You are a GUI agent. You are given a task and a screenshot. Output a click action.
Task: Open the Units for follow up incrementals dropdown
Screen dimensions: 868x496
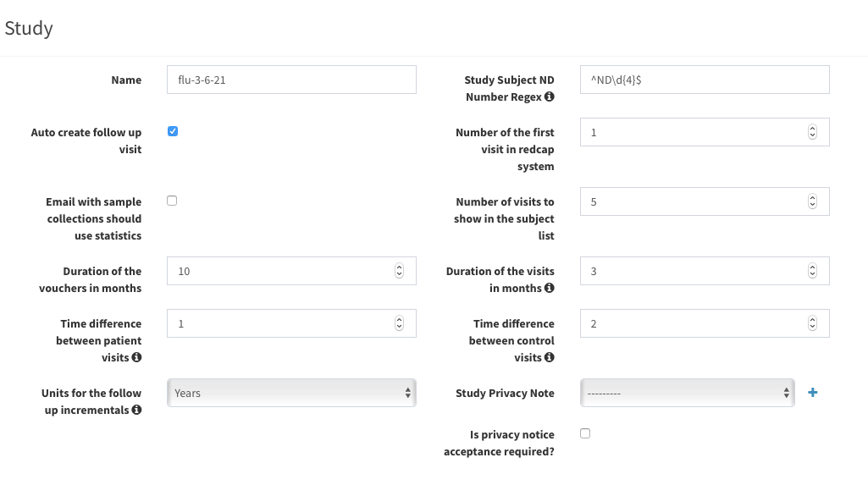tap(291, 393)
